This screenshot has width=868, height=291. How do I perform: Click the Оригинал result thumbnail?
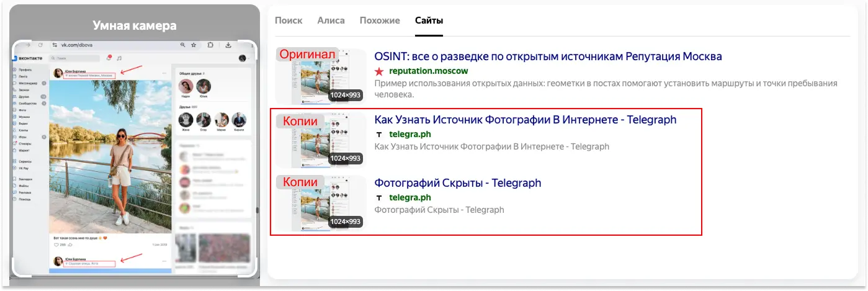[x=321, y=76]
